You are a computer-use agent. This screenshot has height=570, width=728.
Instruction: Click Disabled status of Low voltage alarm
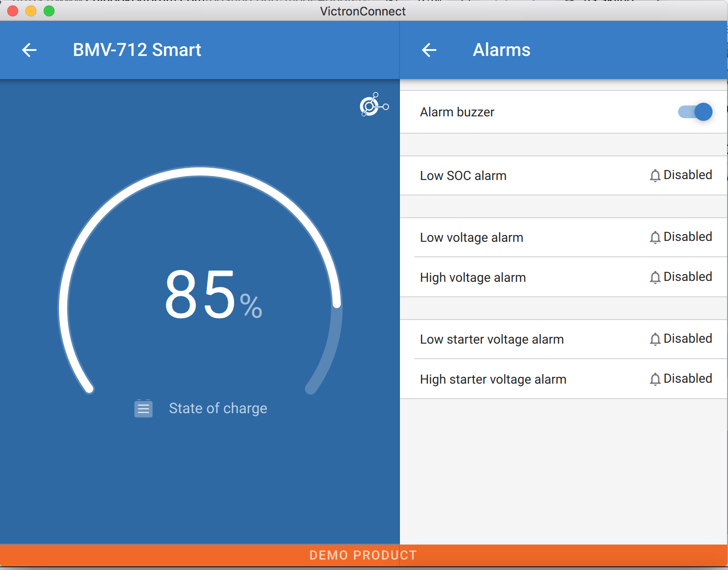point(688,237)
